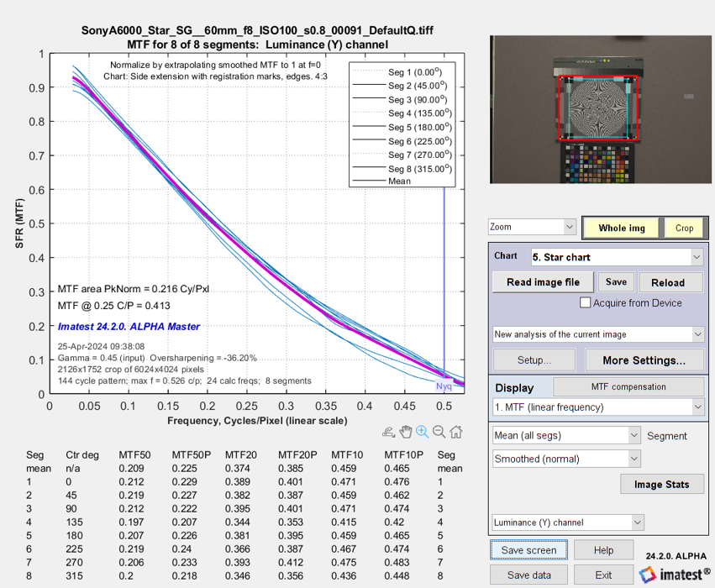Open the Mean (all segs) segment dropdown

(x=567, y=435)
